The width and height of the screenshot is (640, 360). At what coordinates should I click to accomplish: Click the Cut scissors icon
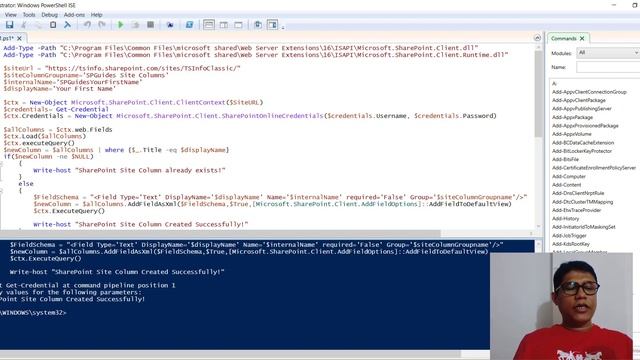pos(24,25)
